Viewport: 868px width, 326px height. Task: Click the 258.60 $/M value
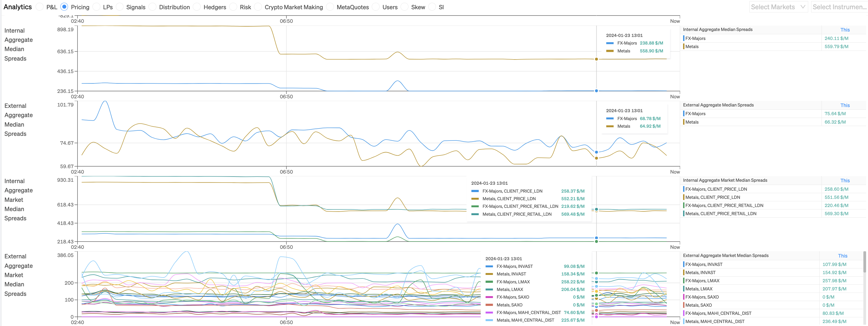[x=836, y=189]
